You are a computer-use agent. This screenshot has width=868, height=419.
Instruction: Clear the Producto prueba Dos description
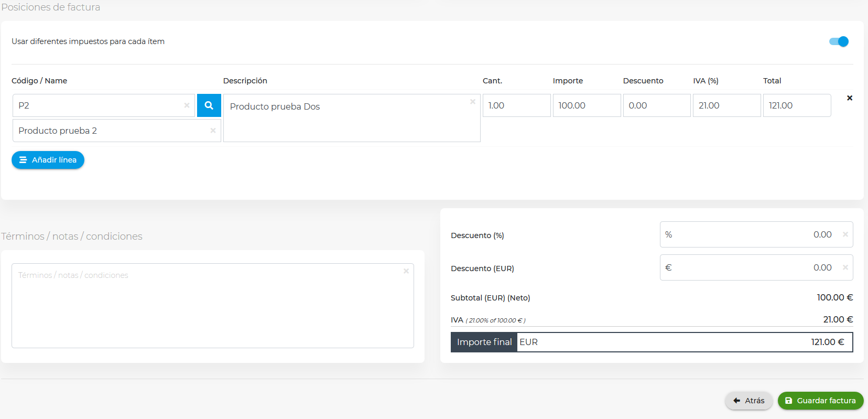point(473,102)
